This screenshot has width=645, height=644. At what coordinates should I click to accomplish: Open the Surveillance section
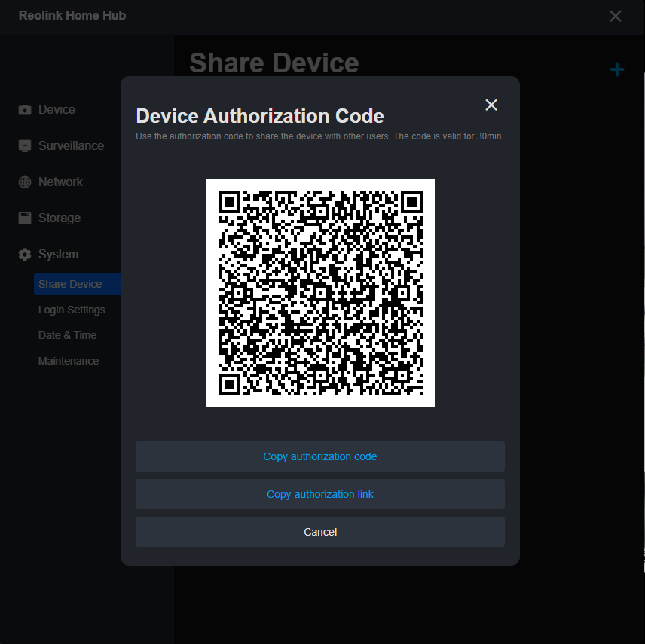[x=71, y=145]
